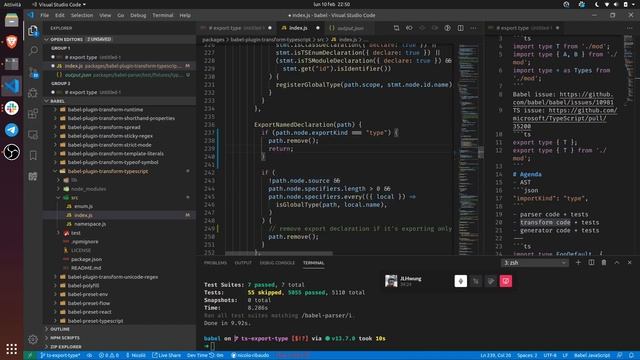
Task: Open the Debug menu
Action: coord(138,15)
